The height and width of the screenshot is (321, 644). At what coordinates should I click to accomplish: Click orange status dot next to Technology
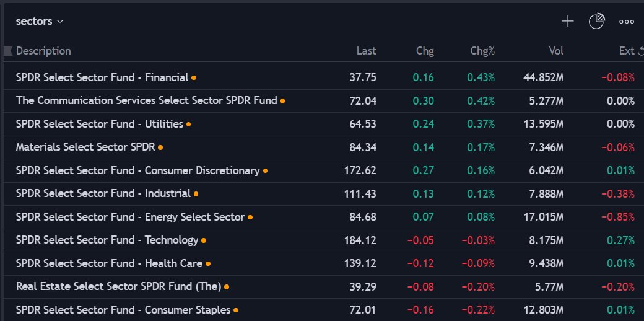click(x=204, y=240)
